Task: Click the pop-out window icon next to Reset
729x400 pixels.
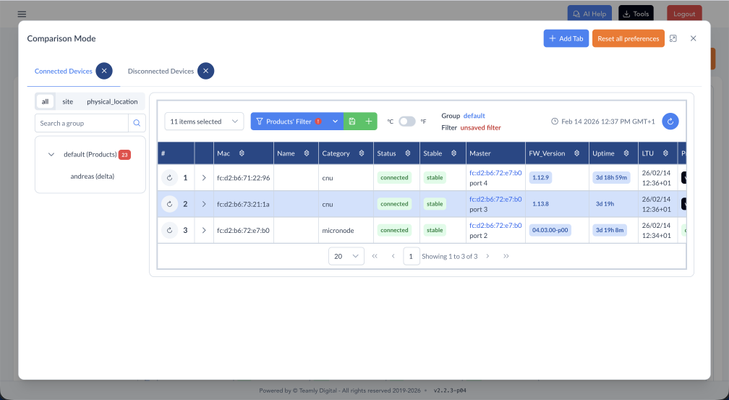Action: [x=673, y=39]
